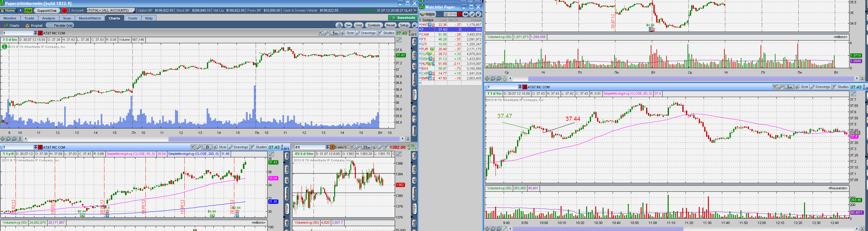Switch to Monitor tab
The width and height of the screenshot is (868, 231).
10,18
